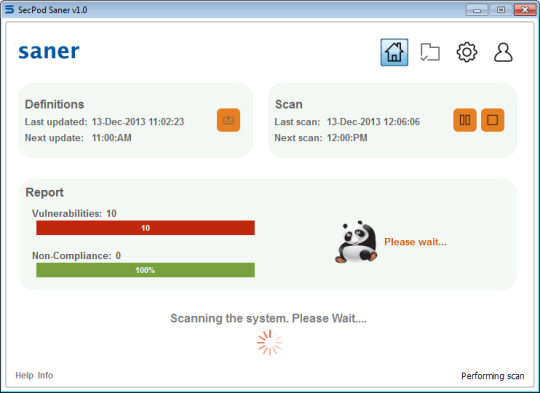Click the Definitions heading
This screenshot has width=540, height=393.
(x=54, y=104)
